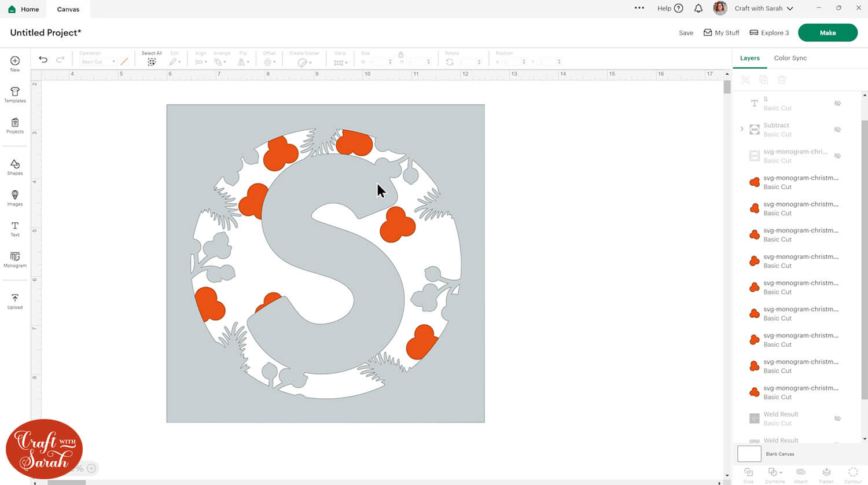Unhide the Weld Result layer
This screenshot has height=485, width=868.
[837, 418]
